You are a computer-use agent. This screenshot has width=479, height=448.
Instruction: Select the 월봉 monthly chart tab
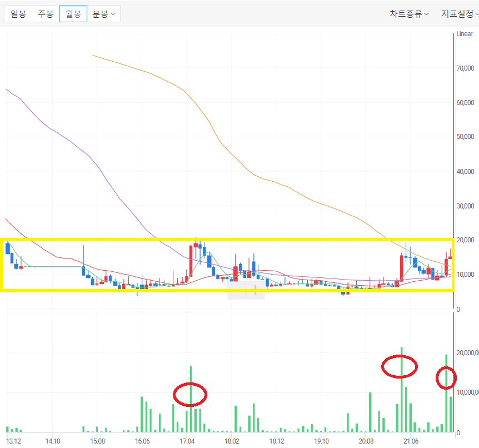tap(73, 14)
